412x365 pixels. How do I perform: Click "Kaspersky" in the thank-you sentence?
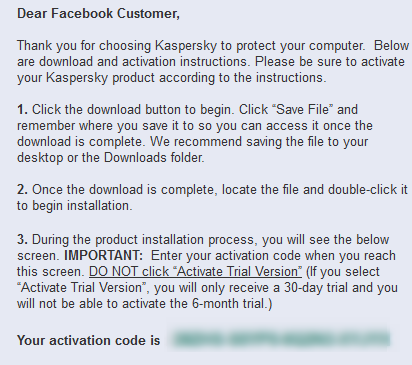(186, 46)
